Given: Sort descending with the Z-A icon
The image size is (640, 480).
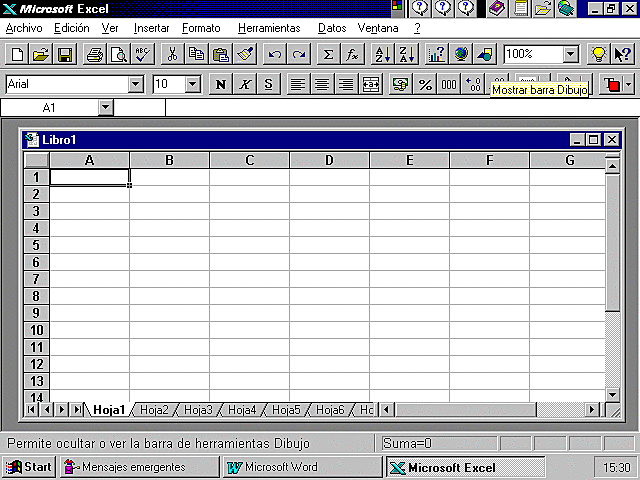Looking at the screenshot, I should click(x=407, y=54).
